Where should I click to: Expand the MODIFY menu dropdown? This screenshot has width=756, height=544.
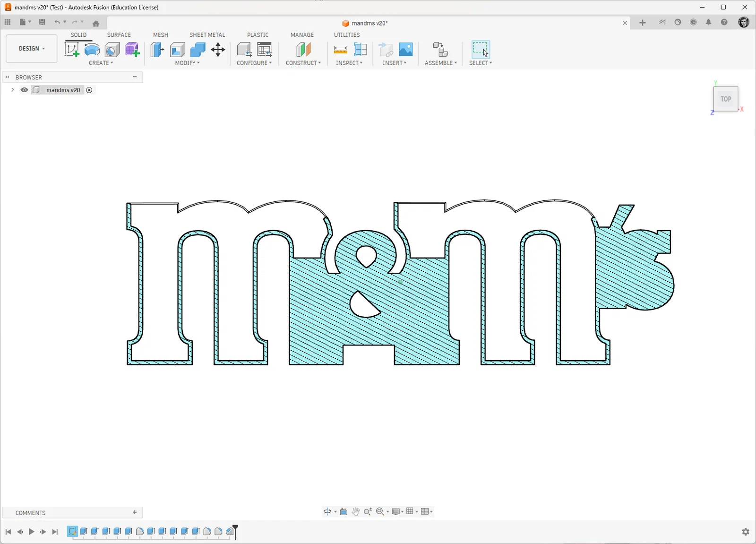point(188,63)
